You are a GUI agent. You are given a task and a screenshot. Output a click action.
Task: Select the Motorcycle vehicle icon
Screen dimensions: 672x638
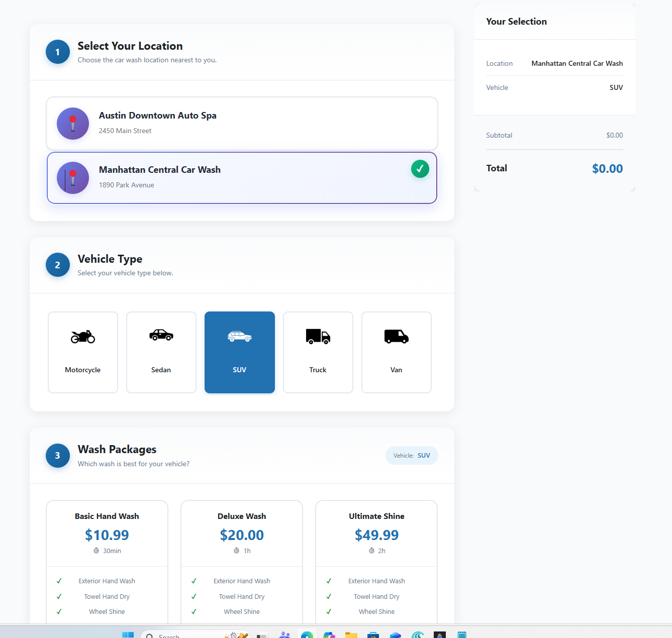[83, 337]
